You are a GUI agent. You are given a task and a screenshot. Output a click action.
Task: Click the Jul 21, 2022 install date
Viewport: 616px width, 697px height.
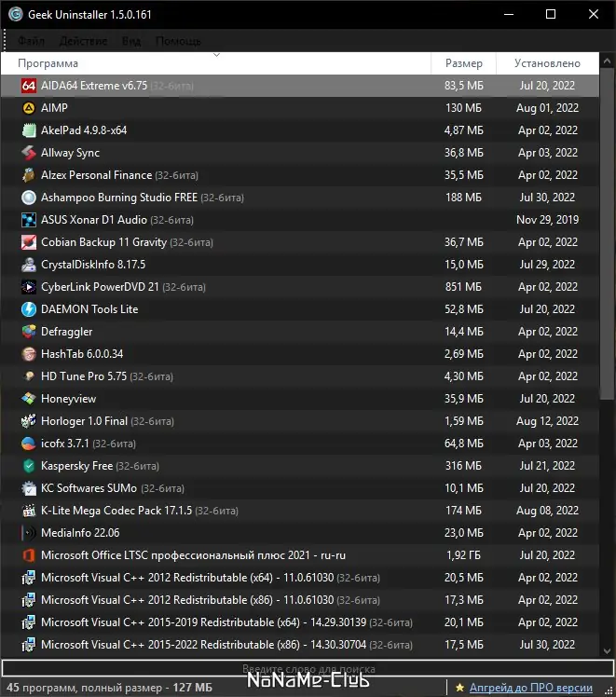tap(547, 466)
